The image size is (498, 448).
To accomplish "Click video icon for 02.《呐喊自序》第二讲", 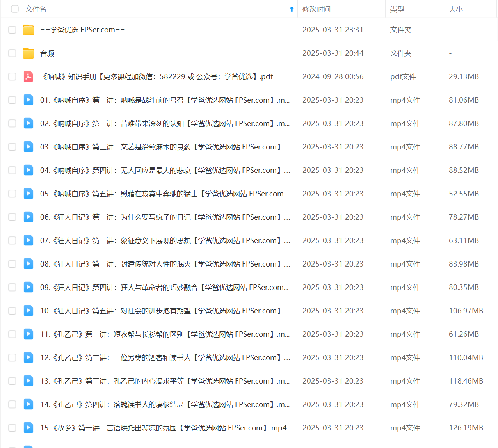I will point(28,123).
